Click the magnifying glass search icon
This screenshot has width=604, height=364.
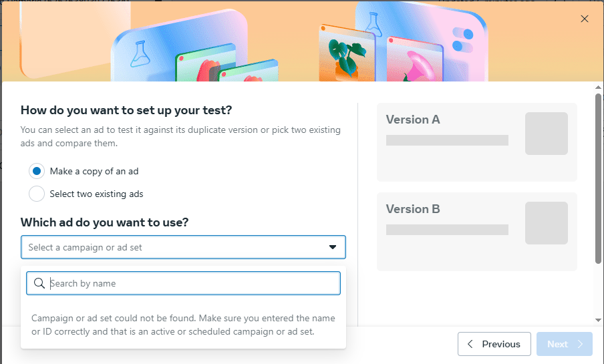(39, 283)
